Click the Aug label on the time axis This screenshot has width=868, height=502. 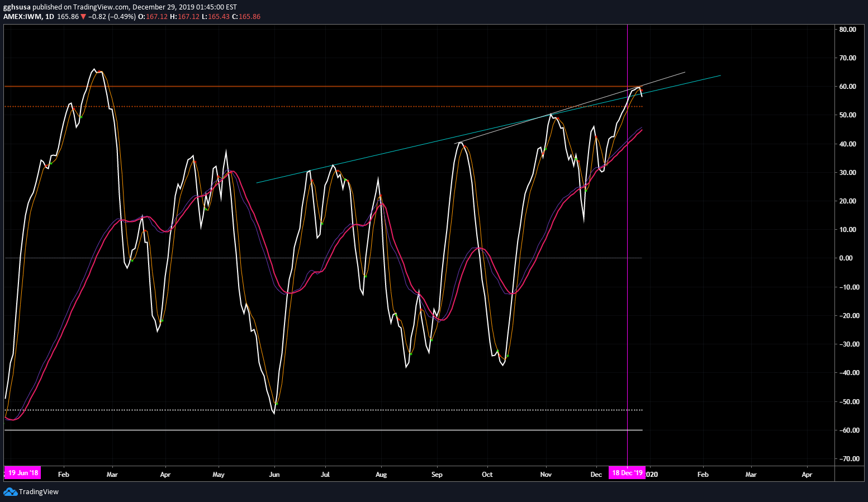[381, 475]
